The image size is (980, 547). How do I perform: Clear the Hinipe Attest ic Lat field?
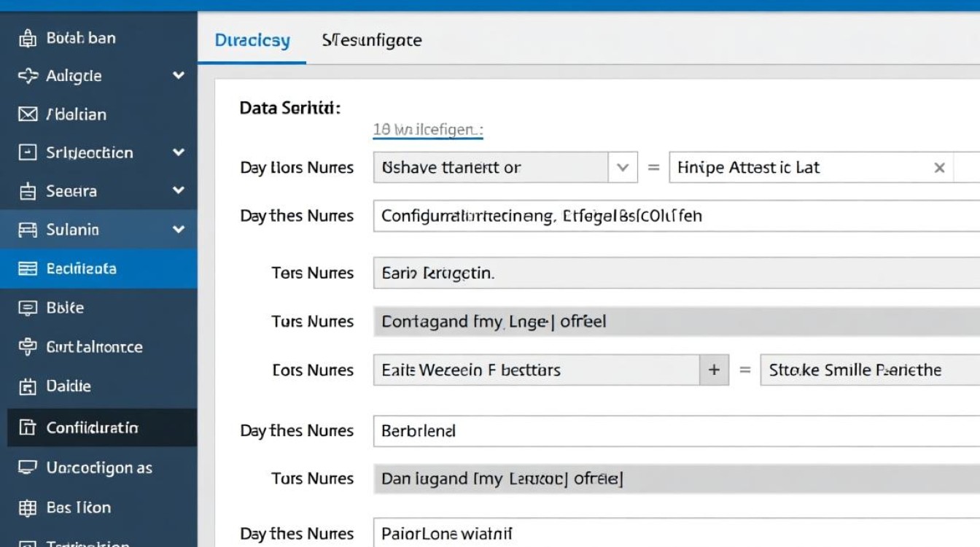pyautogui.click(x=939, y=168)
